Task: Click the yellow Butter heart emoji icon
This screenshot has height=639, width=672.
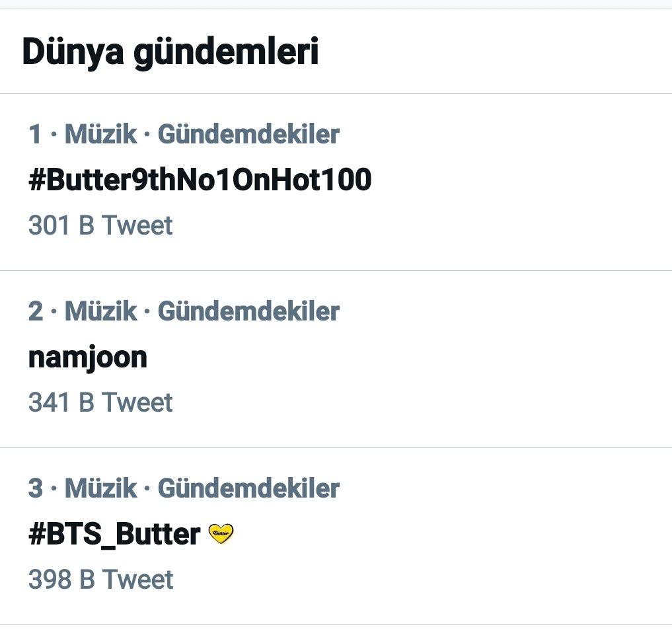Action: [x=221, y=533]
